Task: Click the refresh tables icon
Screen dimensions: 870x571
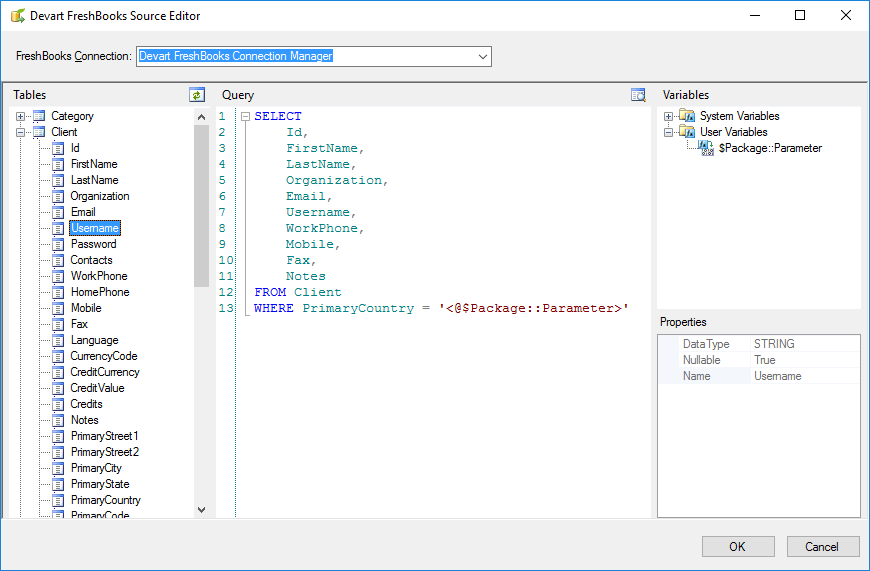Action: [x=197, y=95]
